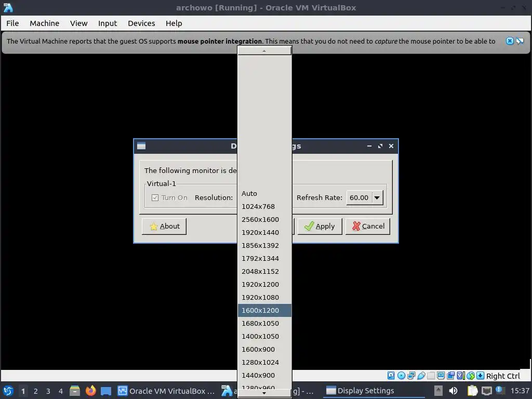
Task: Switch to workspace 1
Action: coord(23,391)
